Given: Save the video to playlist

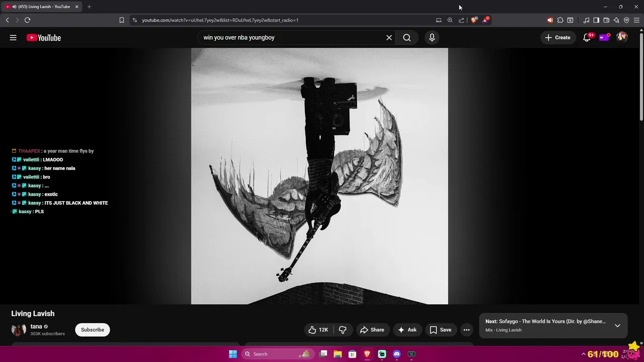Looking at the screenshot, I should [x=440, y=330].
